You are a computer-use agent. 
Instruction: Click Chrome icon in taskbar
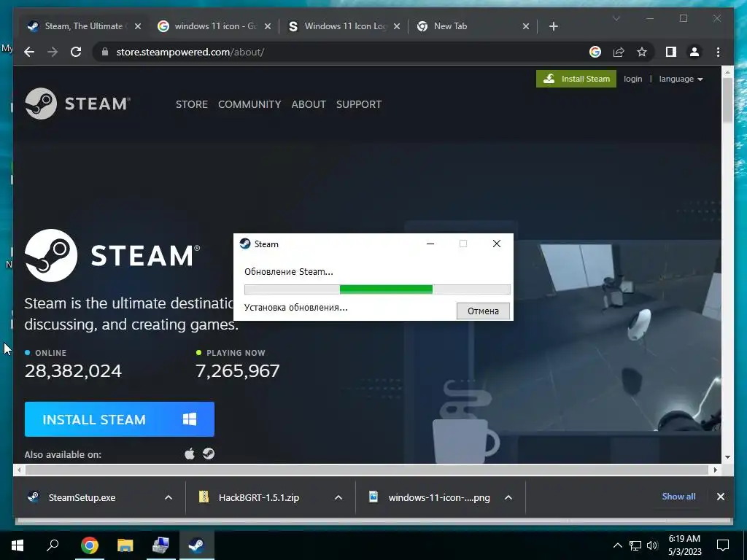click(89, 545)
